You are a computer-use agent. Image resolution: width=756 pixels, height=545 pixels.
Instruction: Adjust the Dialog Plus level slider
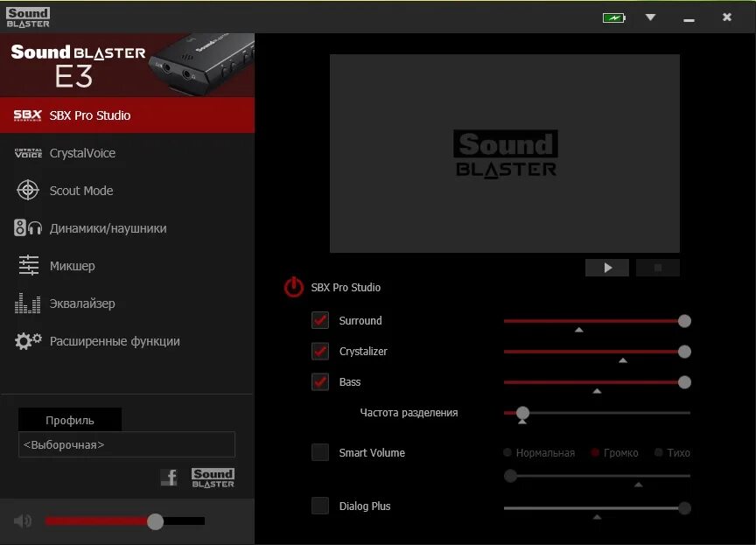[684, 508]
